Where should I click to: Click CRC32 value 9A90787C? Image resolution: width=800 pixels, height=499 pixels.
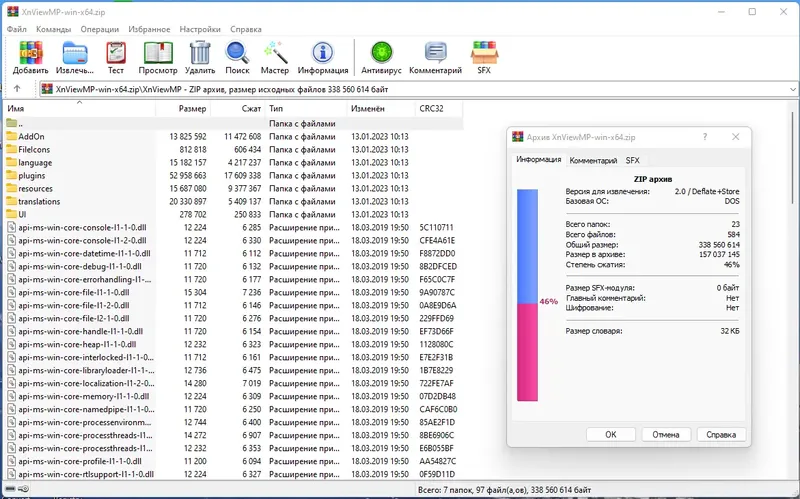tap(437, 292)
